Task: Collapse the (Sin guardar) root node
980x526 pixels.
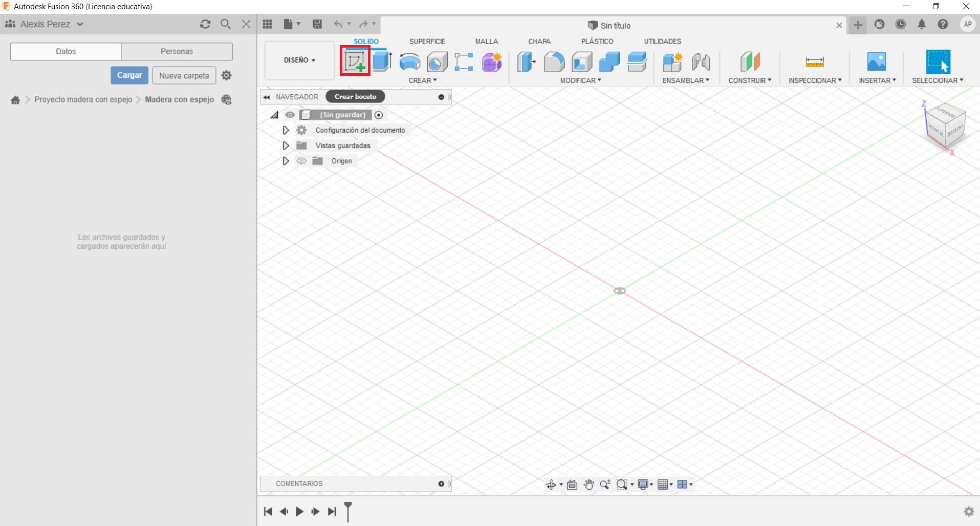Action: [x=275, y=115]
